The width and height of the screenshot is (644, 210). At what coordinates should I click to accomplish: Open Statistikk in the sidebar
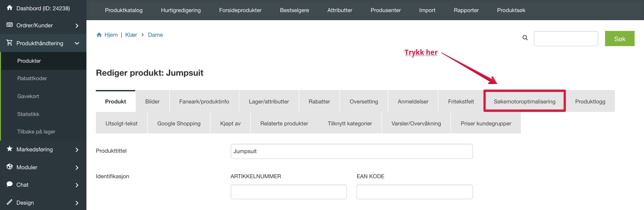pyautogui.click(x=28, y=114)
